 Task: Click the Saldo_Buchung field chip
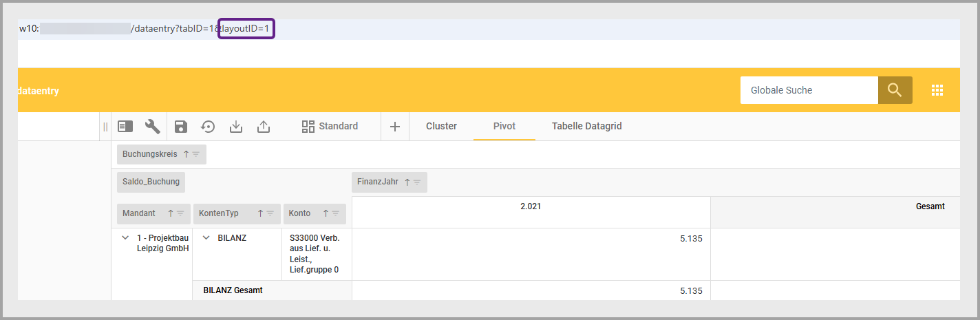151,182
